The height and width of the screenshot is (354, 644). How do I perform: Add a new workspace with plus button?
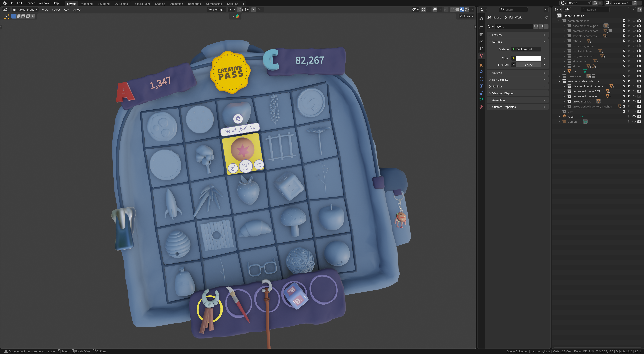pyautogui.click(x=243, y=4)
